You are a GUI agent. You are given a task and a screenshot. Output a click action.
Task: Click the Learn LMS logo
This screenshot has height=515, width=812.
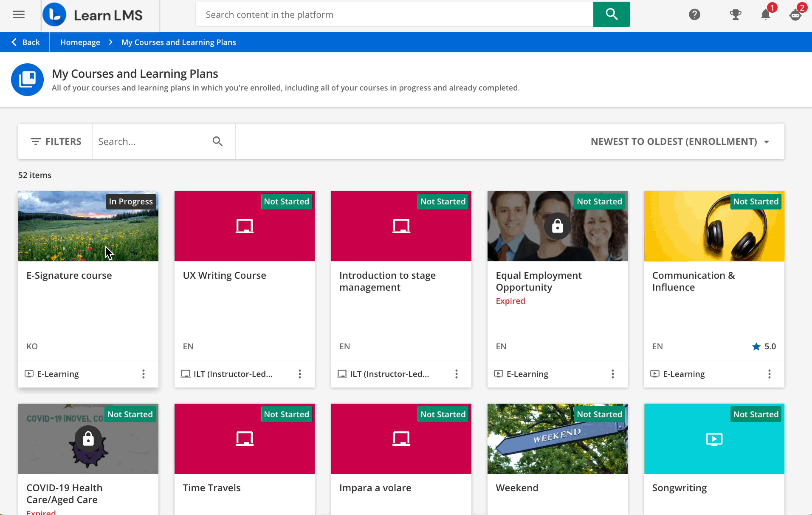point(100,15)
